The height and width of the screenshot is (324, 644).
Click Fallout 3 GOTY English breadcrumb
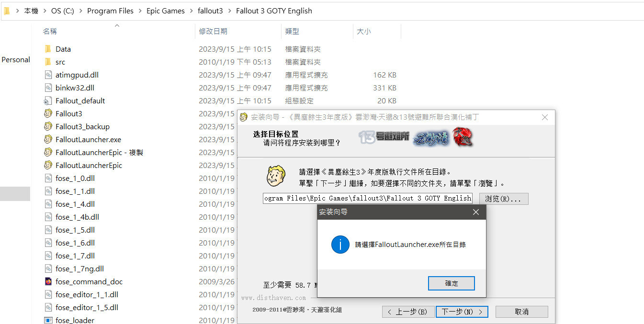coord(274,11)
